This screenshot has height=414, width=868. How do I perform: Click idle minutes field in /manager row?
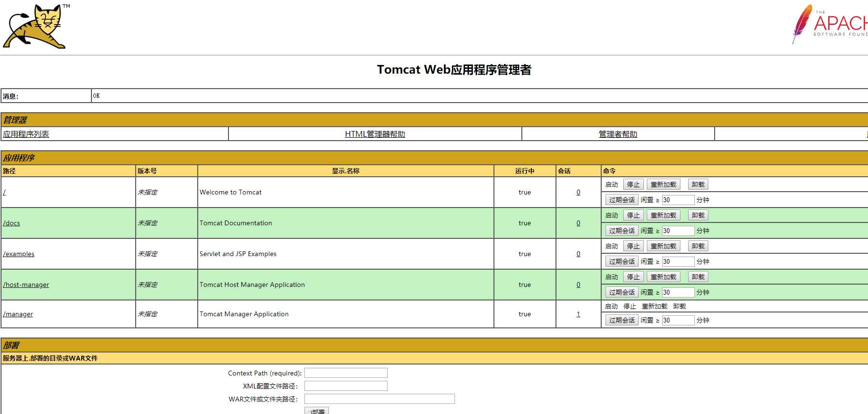678,320
